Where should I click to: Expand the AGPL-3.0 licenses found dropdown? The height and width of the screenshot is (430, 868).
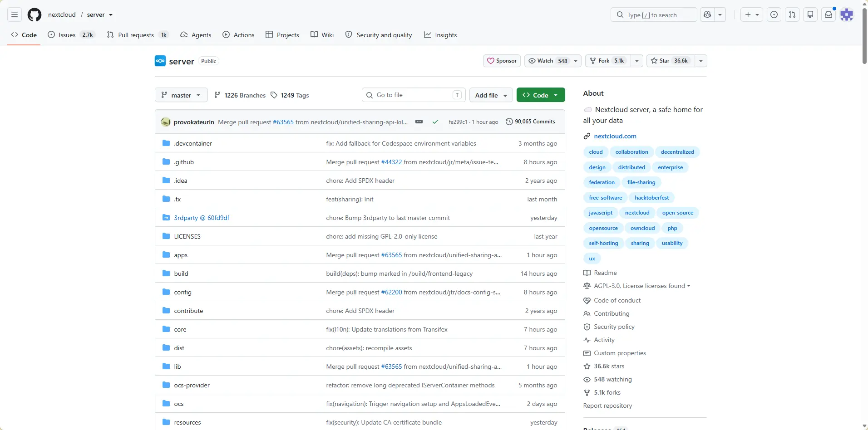pyautogui.click(x=642, y=286)
